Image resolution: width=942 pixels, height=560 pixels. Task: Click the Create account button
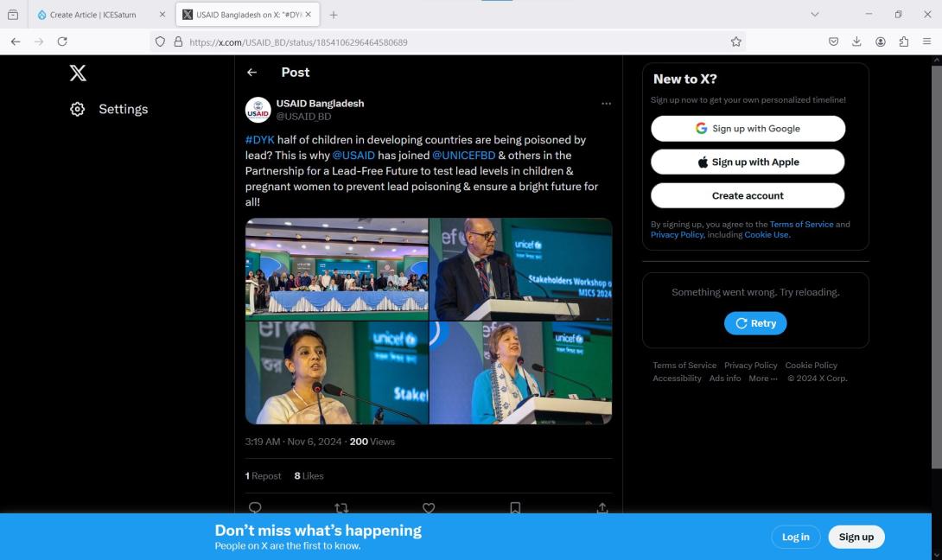pos(748,195)
